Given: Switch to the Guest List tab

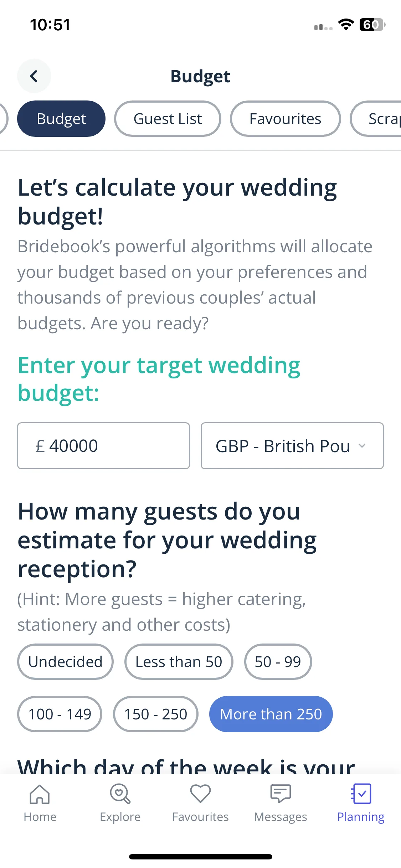Looking at the screenshot, I should pyautogui.click(x=168, y=119).
